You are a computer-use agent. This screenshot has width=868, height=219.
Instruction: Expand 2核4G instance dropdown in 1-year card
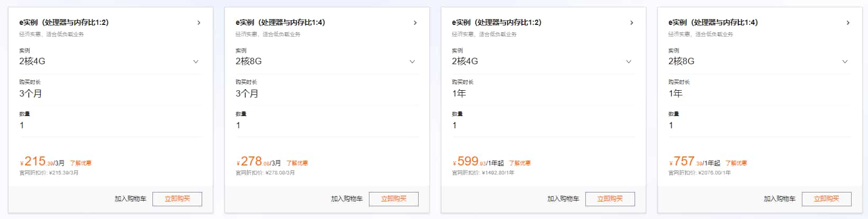629,62
